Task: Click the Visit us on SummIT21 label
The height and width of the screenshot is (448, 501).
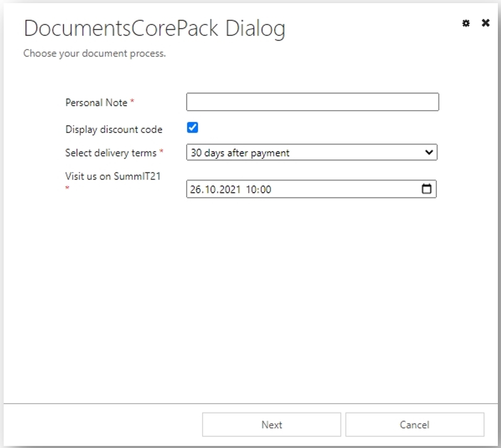Action: [x=113, y=176]
